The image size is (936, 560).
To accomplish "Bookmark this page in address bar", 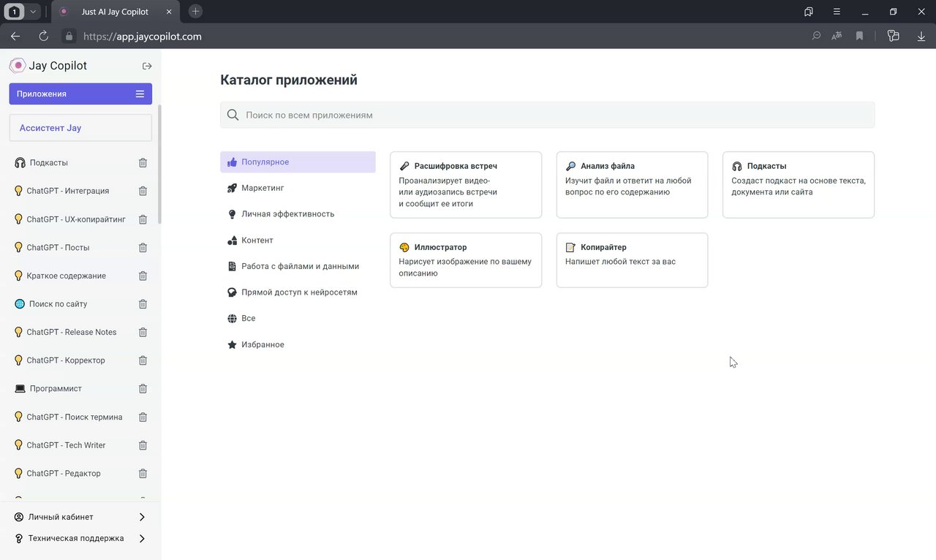I will click(x=859, y=36).
